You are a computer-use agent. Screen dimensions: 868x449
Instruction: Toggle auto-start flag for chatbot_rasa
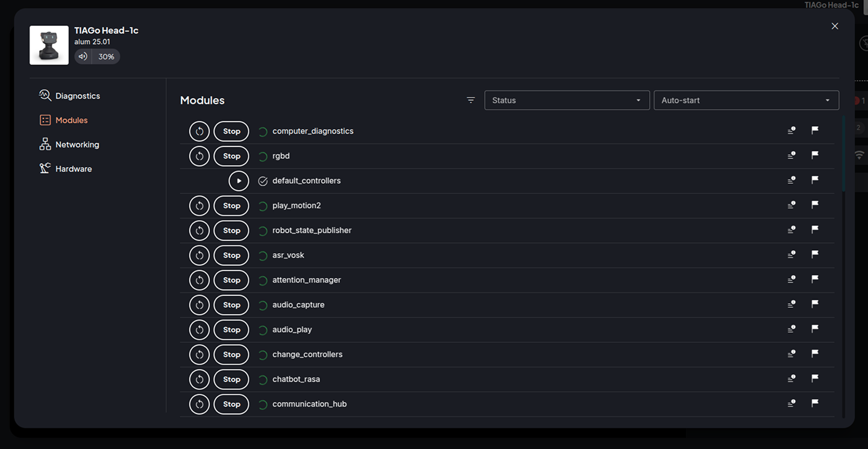click(x=815, y=378)
